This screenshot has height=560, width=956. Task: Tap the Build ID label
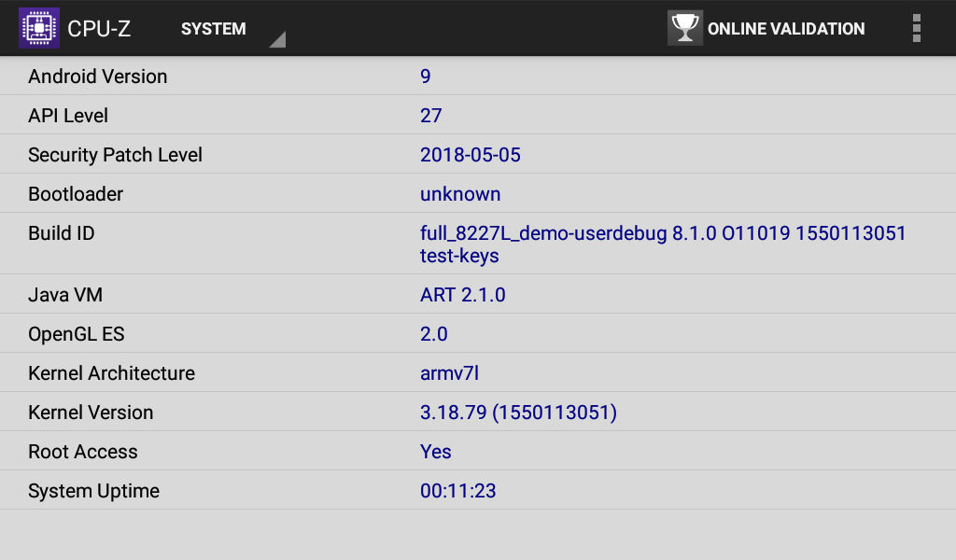coord(61,232)
